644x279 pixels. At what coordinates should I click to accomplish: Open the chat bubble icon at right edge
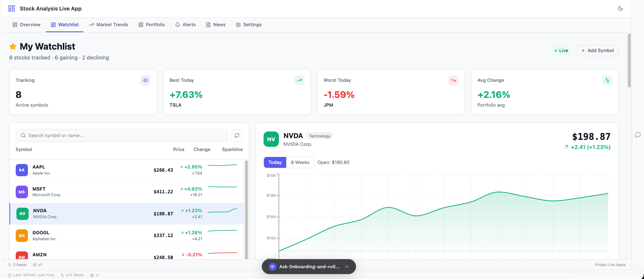point(638,135)
